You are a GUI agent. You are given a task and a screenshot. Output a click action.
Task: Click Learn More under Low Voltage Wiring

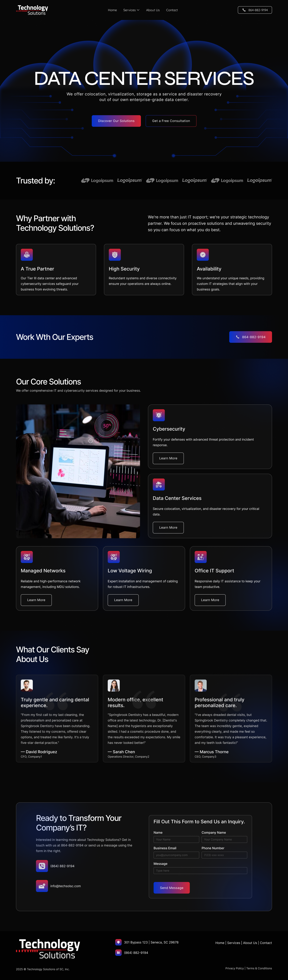[123, 600]
